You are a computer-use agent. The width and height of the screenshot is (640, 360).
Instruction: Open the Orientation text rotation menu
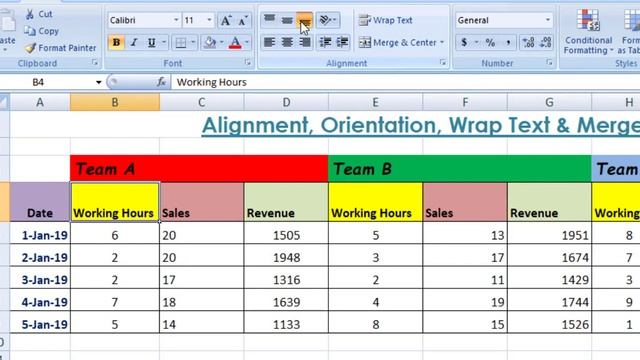point(327,20)
